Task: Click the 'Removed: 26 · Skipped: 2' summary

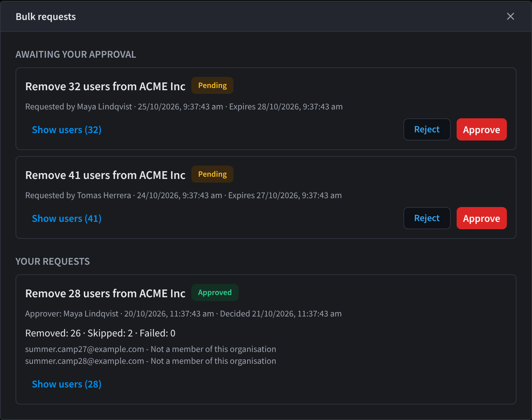Action: click(x=100, y=333)
